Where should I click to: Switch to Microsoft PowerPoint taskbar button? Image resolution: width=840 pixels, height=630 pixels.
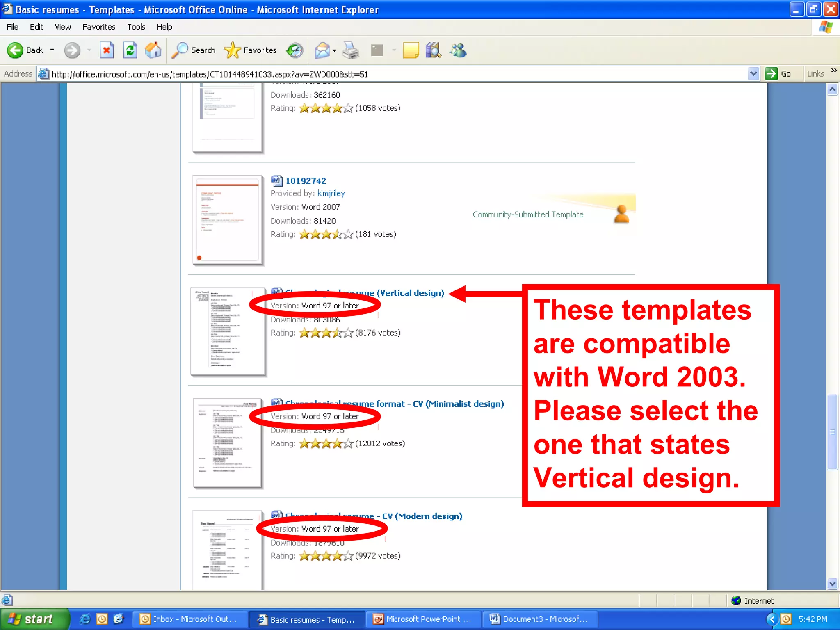pyautogui.click(x=423, y=619)
